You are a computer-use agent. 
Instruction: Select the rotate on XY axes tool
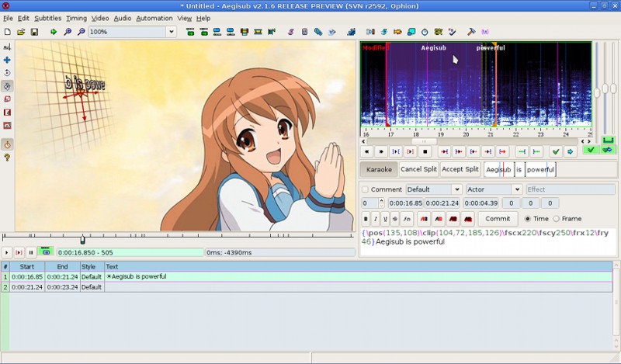tap(7, 86)
